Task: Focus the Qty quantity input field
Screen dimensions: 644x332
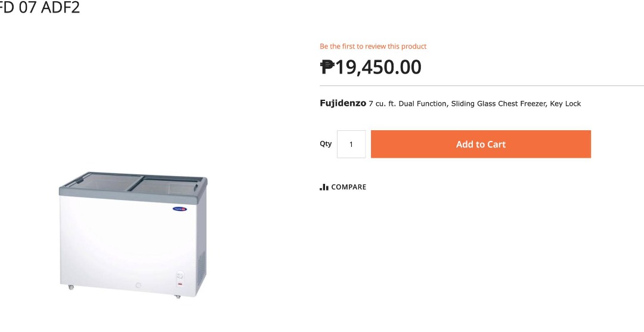Action: pyautogui.click(x=351, y=145)
